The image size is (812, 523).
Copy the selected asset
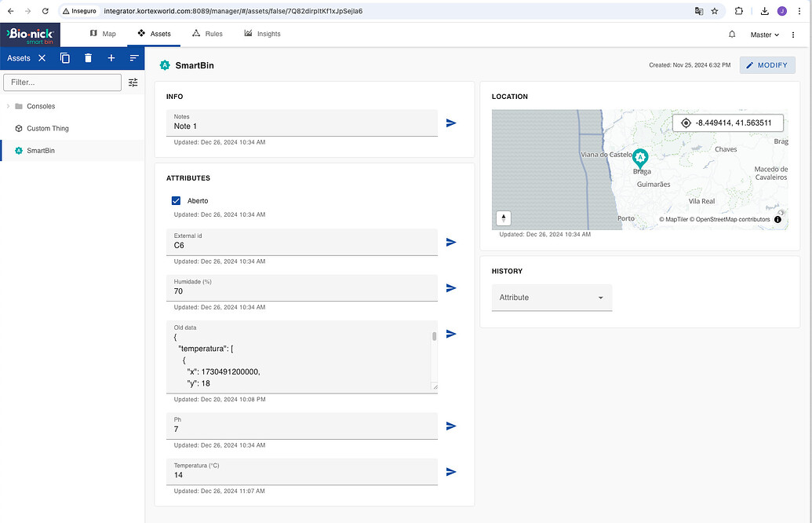tap(65, 58)
